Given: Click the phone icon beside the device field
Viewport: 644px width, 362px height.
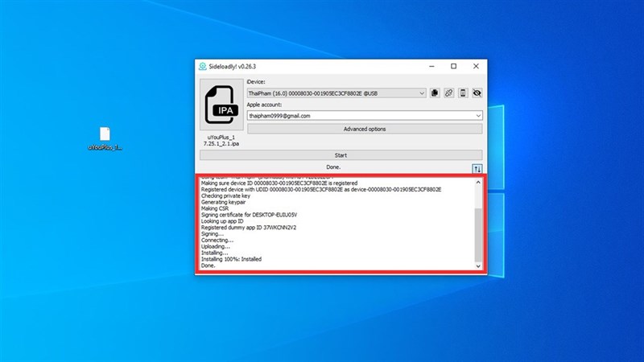Looking at the screenshot, I should [x=463, y=93].
